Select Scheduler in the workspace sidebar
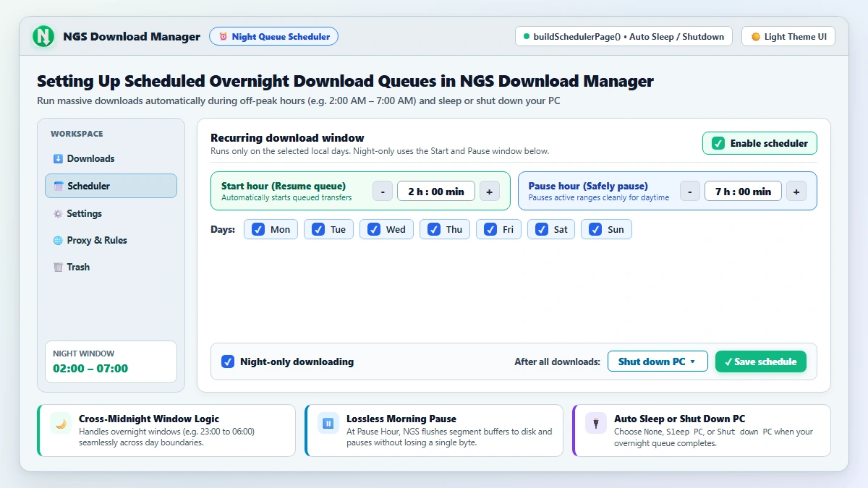Viewport: 868px width, 488px height. (111, 186)
